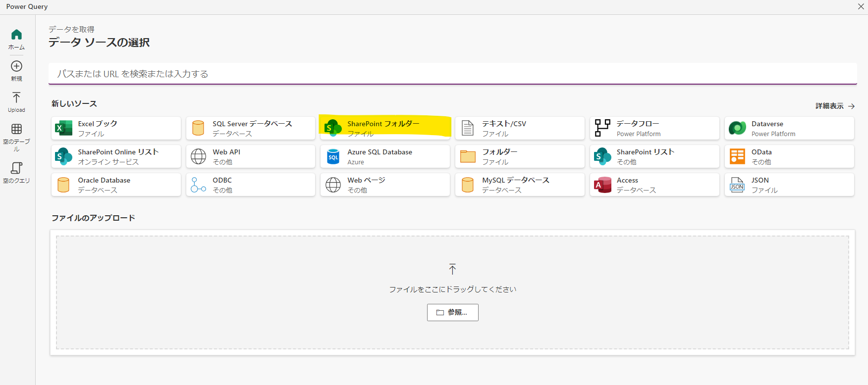This screenshot has height=385, width=868.
Task: Select the Upload arrow icon in sidebar
Action: pos(16,97)
